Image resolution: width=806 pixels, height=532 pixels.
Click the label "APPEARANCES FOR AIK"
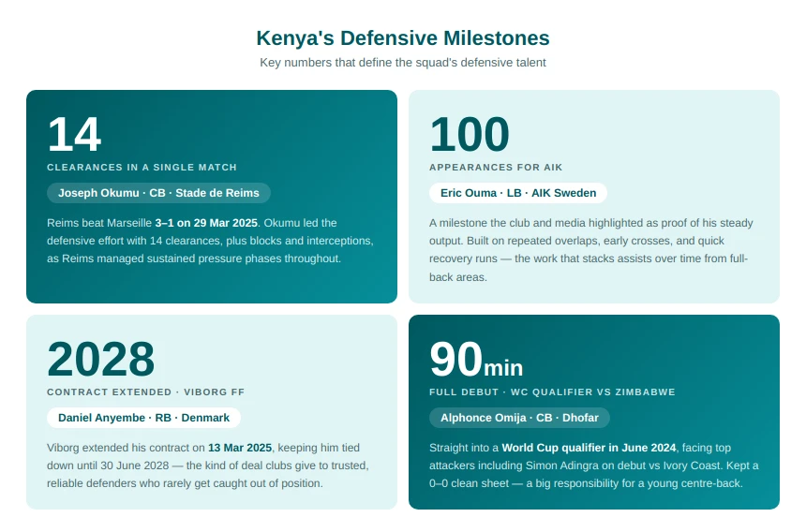tap(496, 168)
